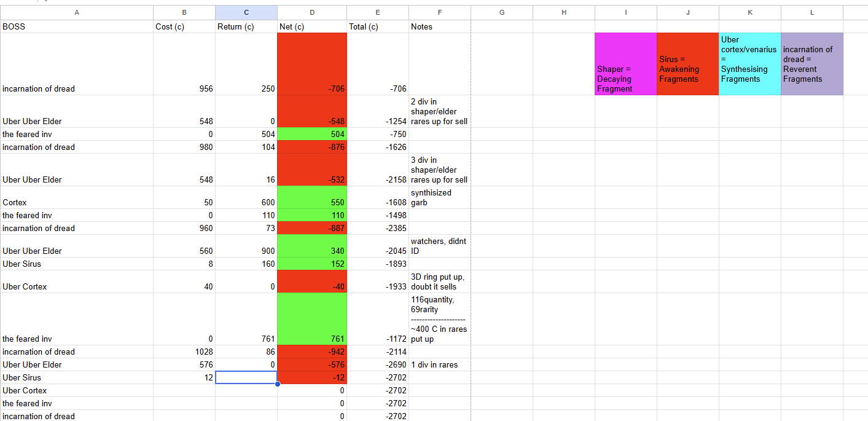Image resolution: width=868 pixels, height=421 pixels.
Task: Select column L header
Action: coord(812,12)
